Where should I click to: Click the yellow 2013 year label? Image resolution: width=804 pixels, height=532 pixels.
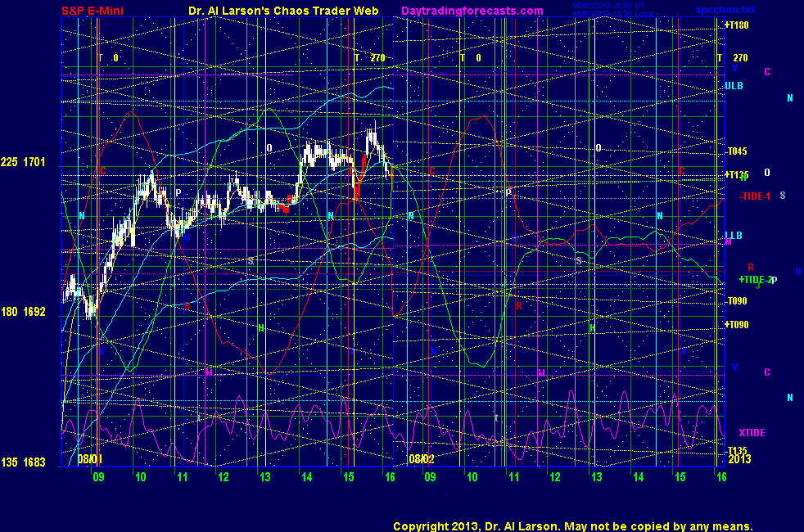click(x=739, y=459)
